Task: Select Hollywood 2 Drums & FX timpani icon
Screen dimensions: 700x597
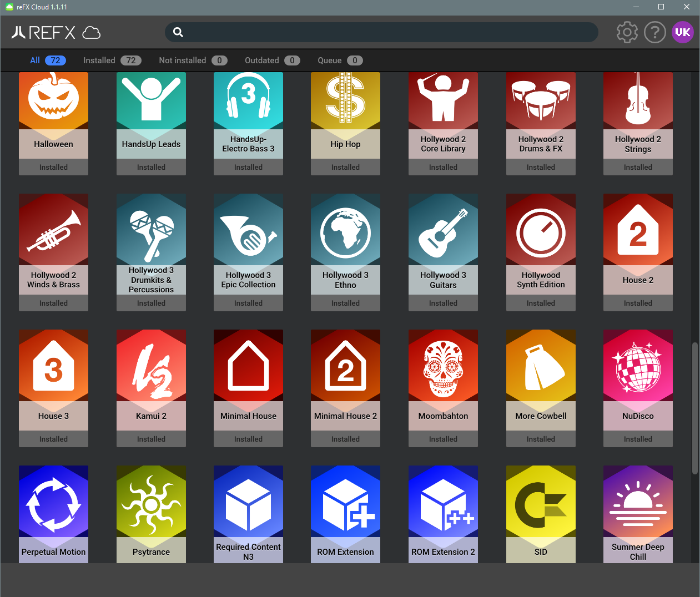Action: click(541, 100)
